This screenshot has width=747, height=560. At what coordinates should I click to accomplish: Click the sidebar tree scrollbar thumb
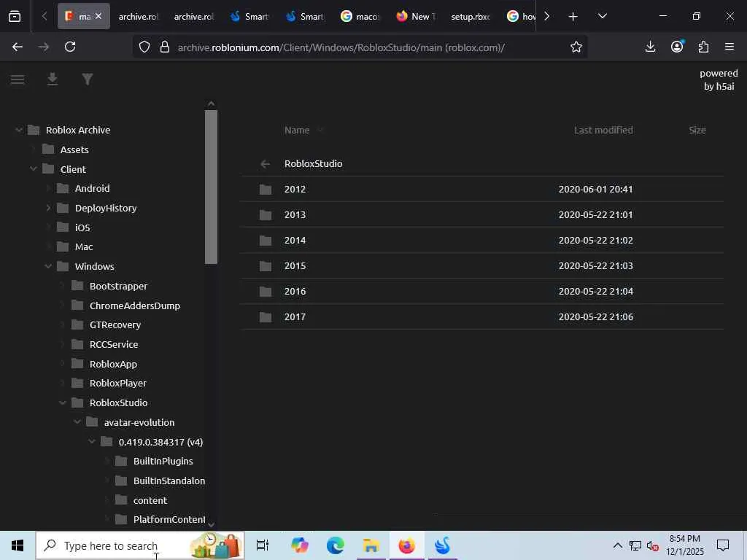pyautogui.click(x=211, y=187)
